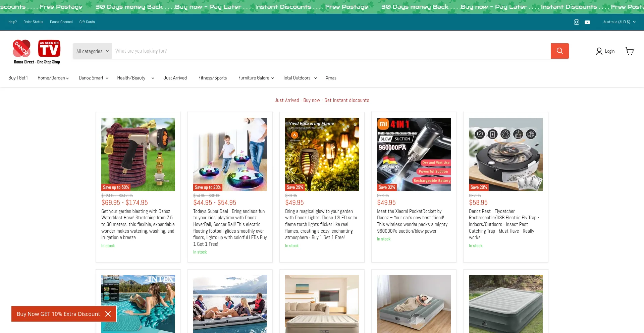Open the Just Arrived menu item

[x=175, y=78]
